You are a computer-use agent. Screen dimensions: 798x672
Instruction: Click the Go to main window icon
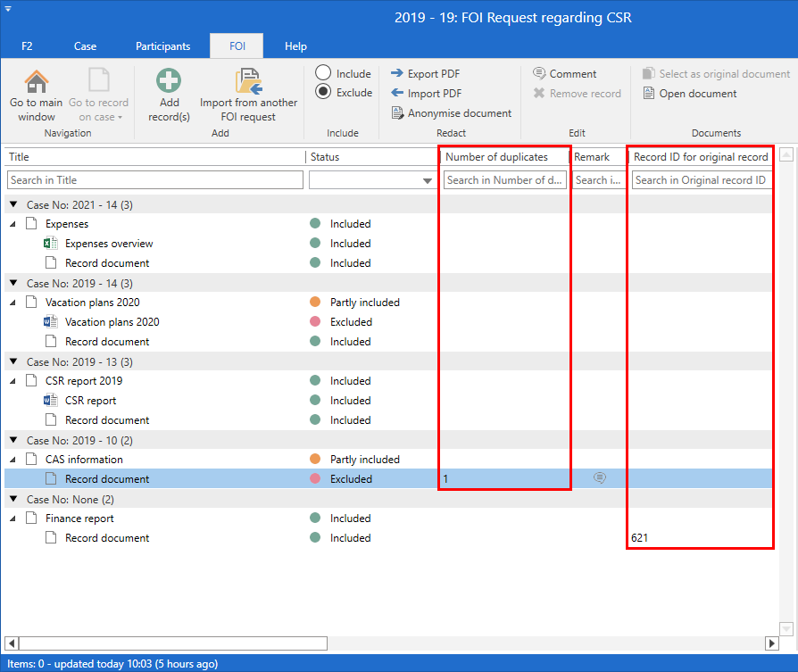coord(36,82)
